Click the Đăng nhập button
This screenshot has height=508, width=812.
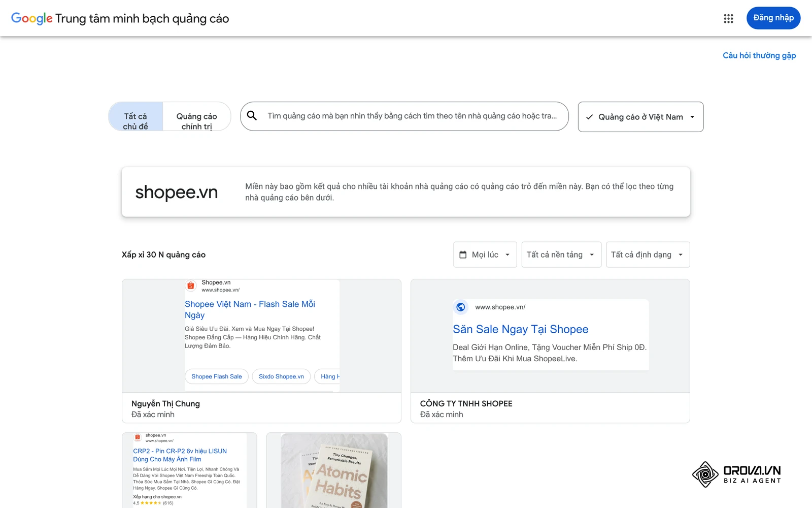coord(773,18)
